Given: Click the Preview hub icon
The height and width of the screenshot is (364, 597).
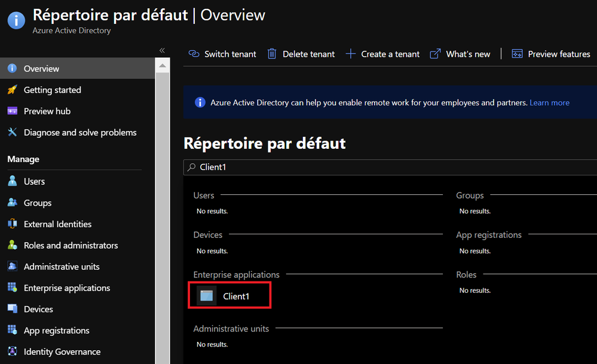Looking at the screenshot, I should (12, 111).
